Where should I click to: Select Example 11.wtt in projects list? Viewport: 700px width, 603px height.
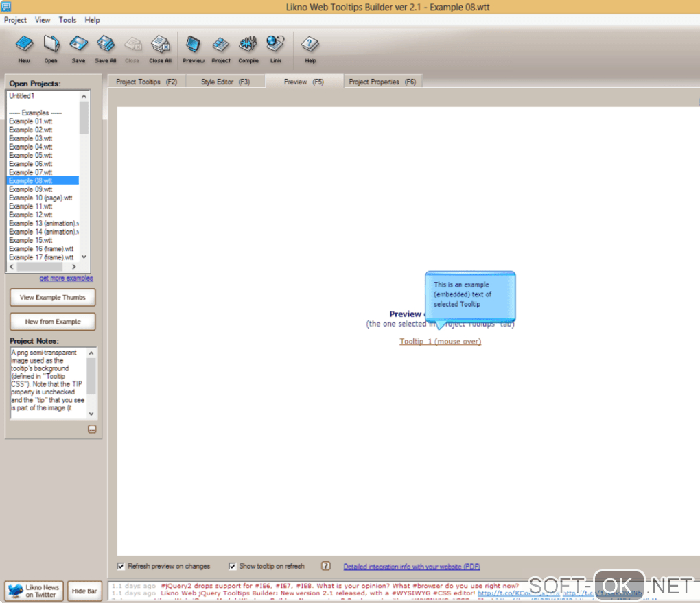(x=43, y=206)
